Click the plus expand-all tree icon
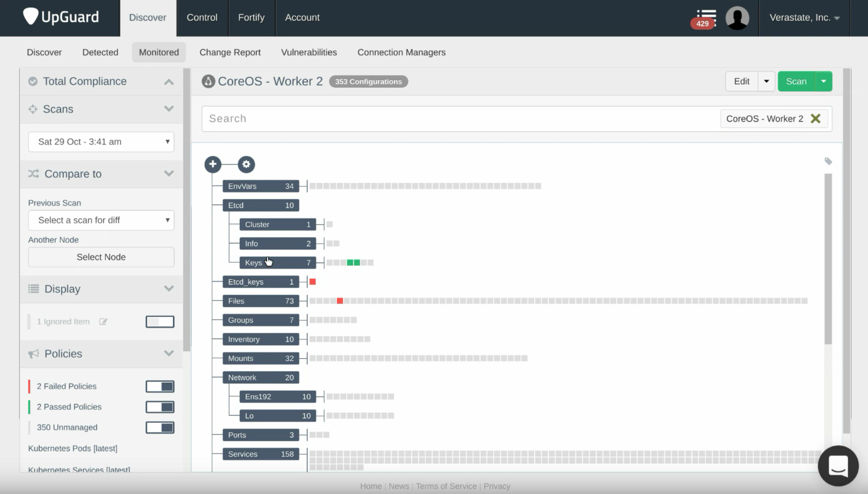Viewport: 868px width, 494px height. point(213,164)
